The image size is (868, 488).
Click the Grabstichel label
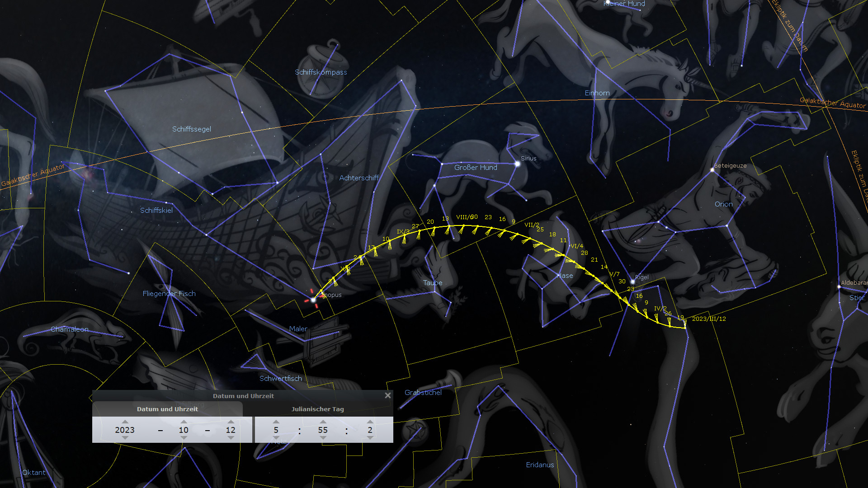[423, 393]
